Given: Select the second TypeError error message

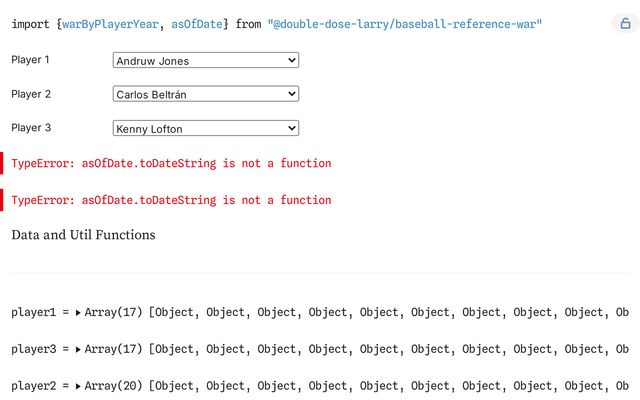Looking at the screenshot, I should click(171, 200).
